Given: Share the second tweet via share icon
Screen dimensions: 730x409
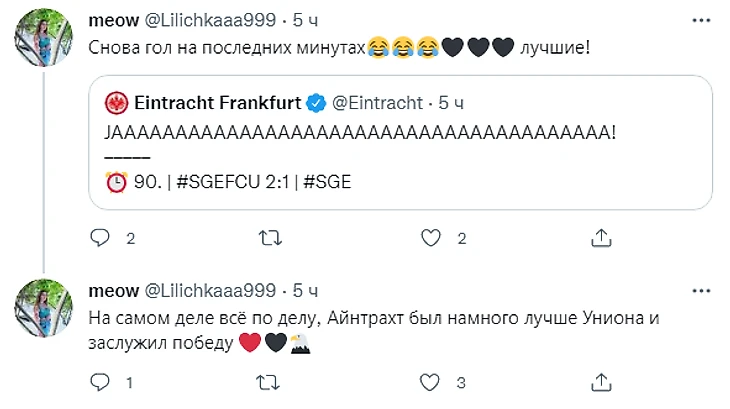Looking at the screenshot, I should tap(601, 382).
